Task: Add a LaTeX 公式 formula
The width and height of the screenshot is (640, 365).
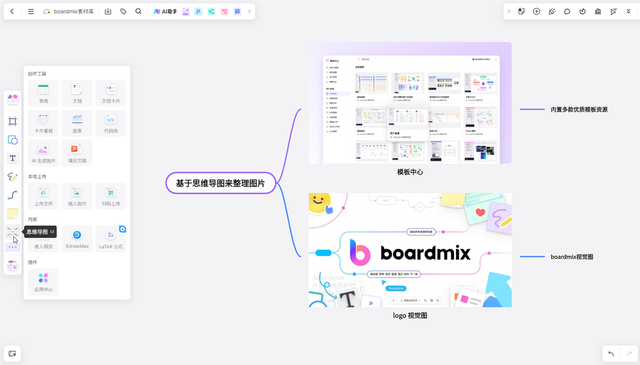Action: click(x=111, y=239)
